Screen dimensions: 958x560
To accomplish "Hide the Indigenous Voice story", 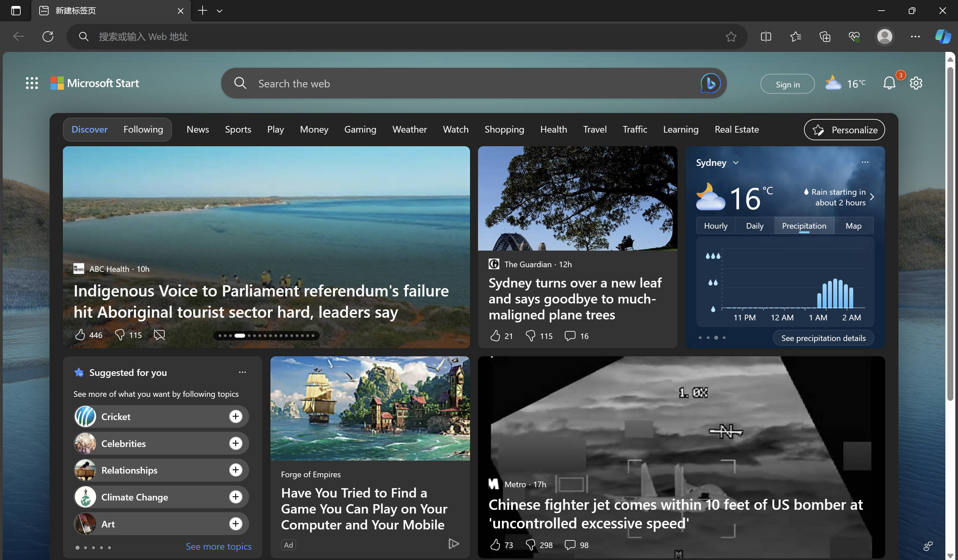I will point(159,335).
